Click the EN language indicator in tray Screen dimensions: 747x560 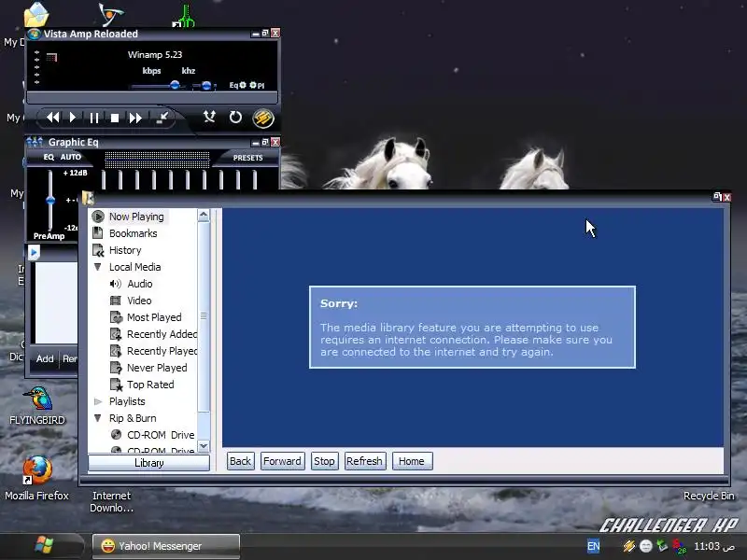(593, 546)
